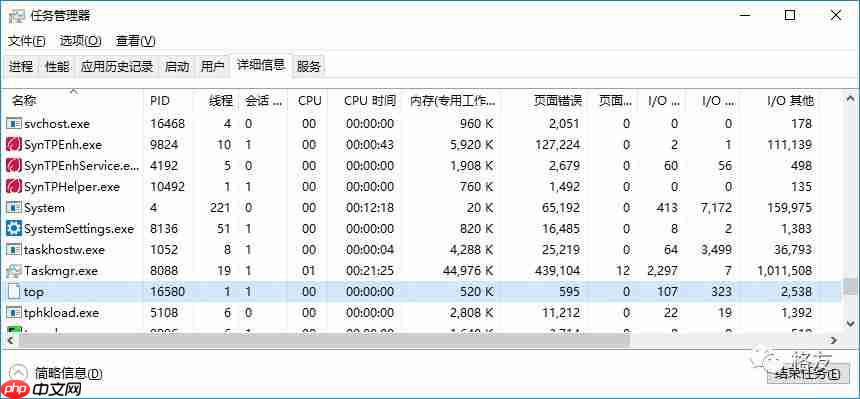This screenshot has height=399, width=860.
Task: Sort by the 会话 column header
Action: pos(264,100)
